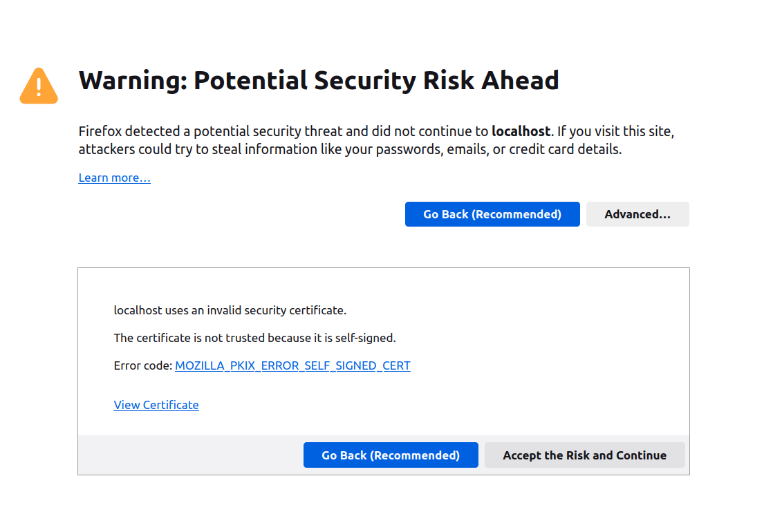Select the exclamation mark inside the warning icon
Screen dimensions: 773x532
38,86
